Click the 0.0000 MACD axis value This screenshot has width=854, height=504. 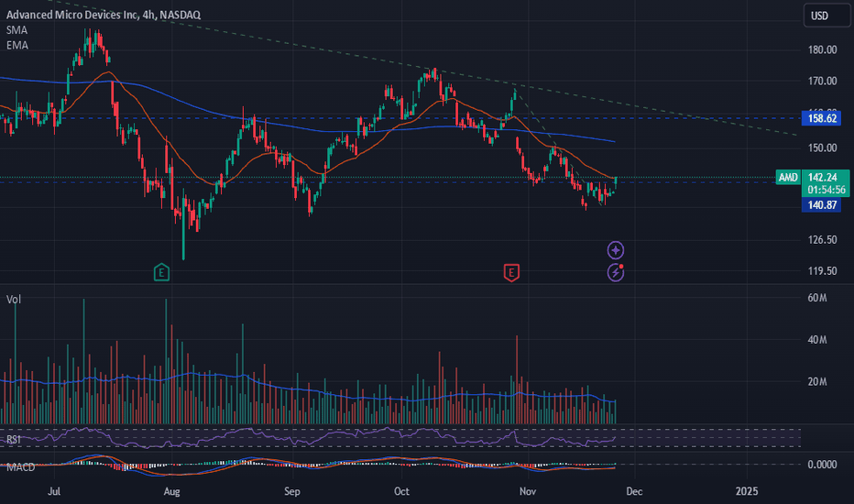coord(823,465)
